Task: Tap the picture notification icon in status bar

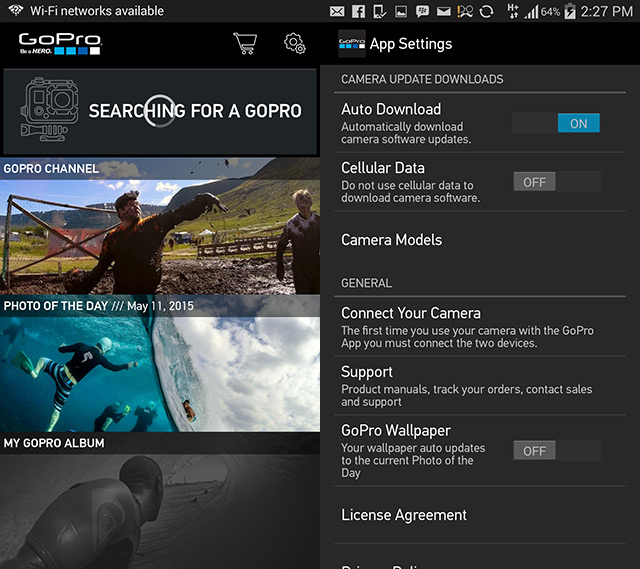Action: pos(401,12)
